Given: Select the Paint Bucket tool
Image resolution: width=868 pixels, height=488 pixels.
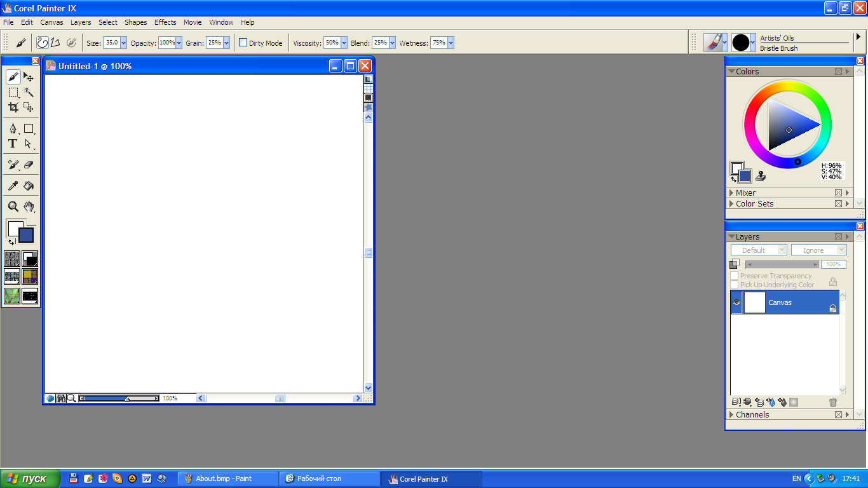Looking at the screenshot, I should click(x=29, y=186).
